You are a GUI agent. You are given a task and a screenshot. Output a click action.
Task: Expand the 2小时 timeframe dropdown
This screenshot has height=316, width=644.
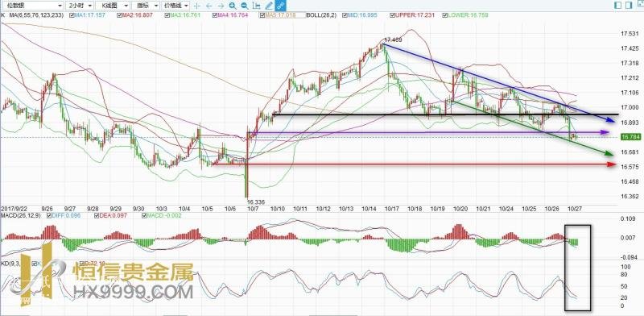(79, 6)
